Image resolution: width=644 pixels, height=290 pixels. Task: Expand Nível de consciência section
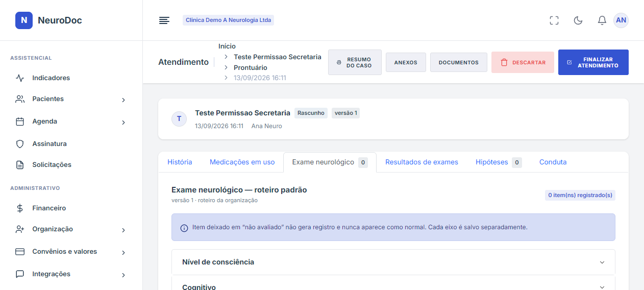click(x=393, y=262)
